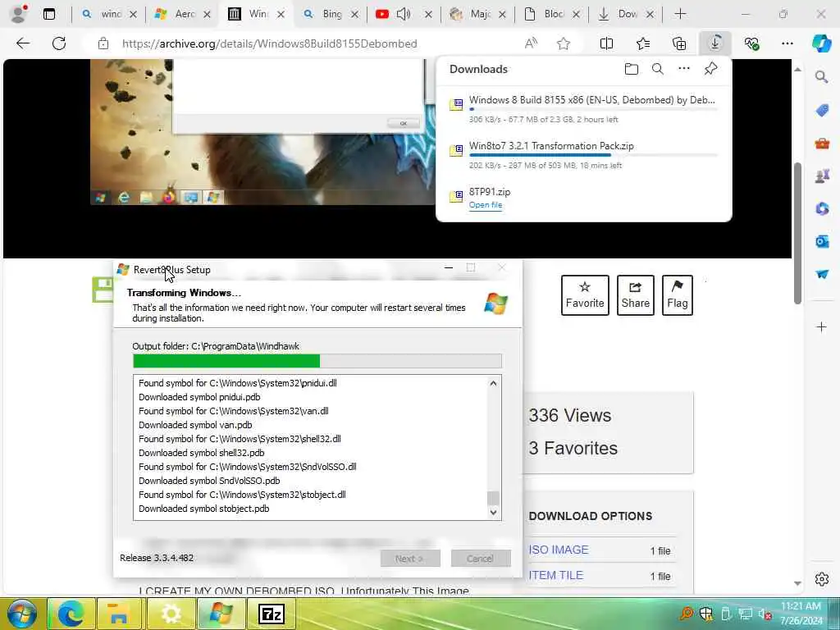Viewport: 840px width, 630px height.
Task: Open the tab actions menu icon
Action: (x=49, y=15)
